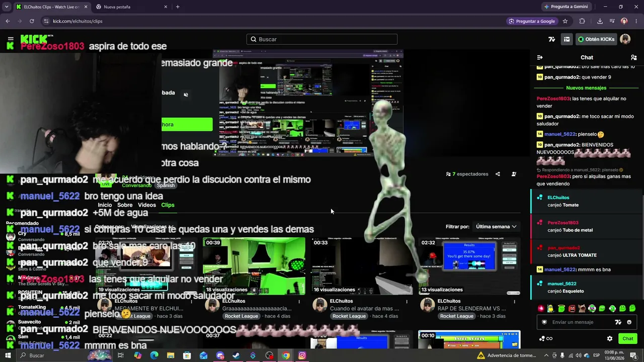644x362 pixels.
Task: Play the 00:33 dark room clip thumbnail
Action: (x=362, y=266)
